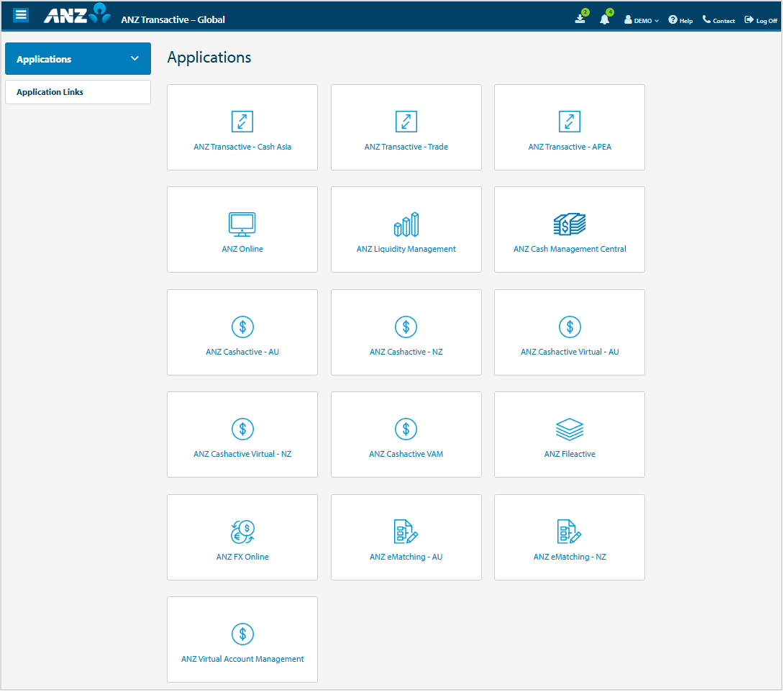This screenshot has height=692, width=784.
Task: Open ANZ Cashactive - NZ link
Action: (406, 352)
